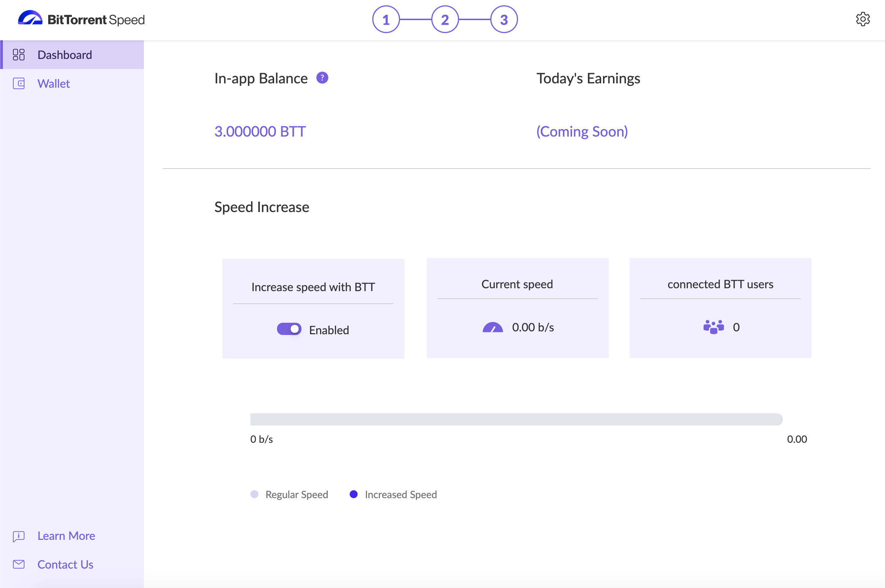885x588 pixels.
Task: Click the 3.000000 BTT balance amount
Action: click(260, 132)
